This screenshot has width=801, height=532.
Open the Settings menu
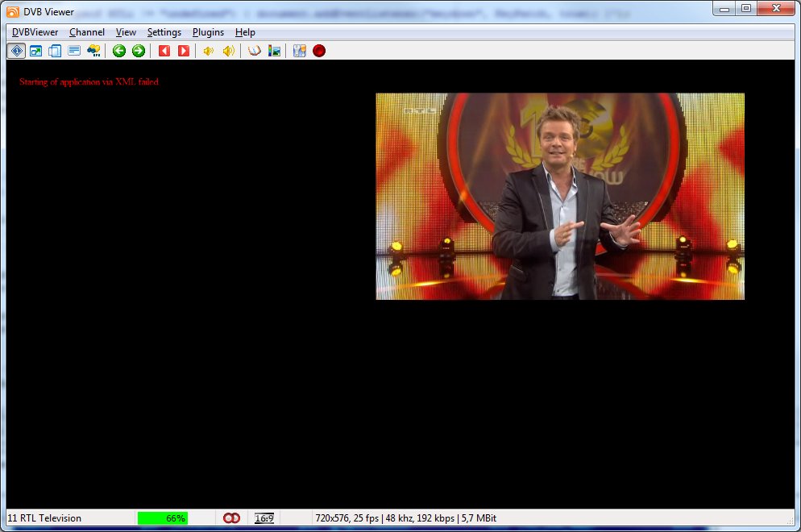pos(164,32)
